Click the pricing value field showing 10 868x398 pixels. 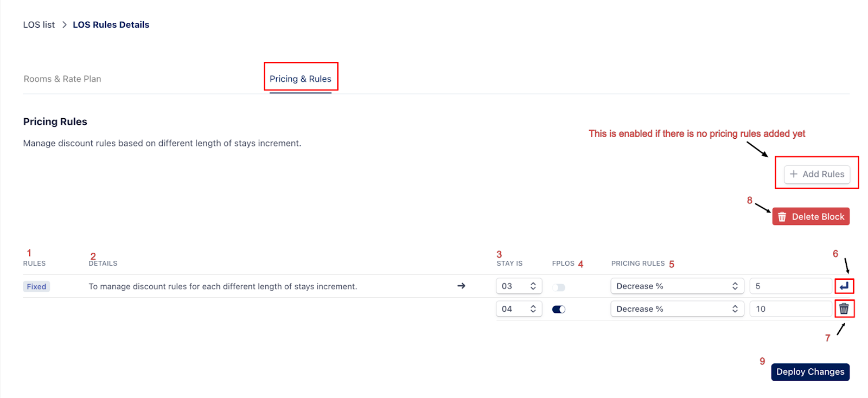[x=790, y=309]
